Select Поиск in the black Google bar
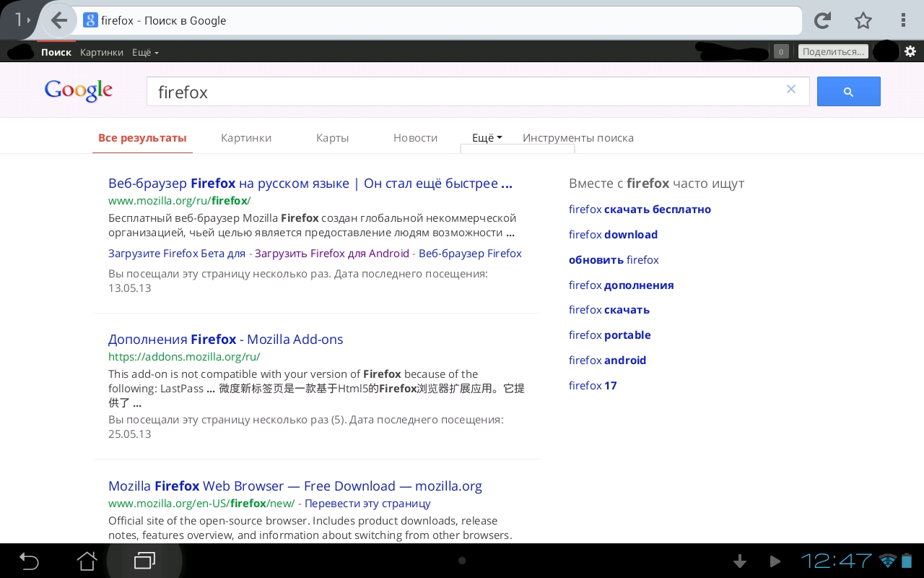Screen dimensions: 924x578 tap(56, 52)
